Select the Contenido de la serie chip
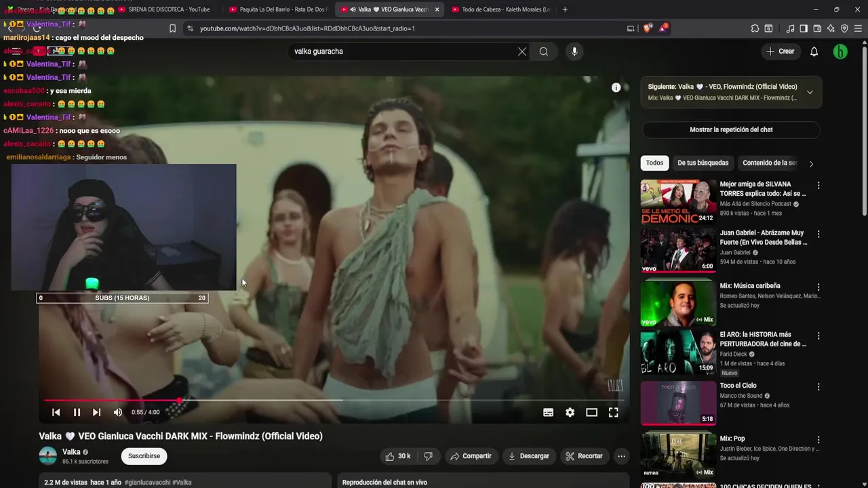The width and height of the screenshot is (868, 488). (769, 163)
